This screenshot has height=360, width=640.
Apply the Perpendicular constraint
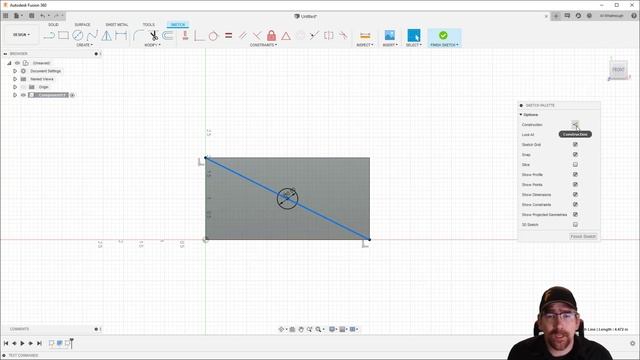[x=257, y=36]
